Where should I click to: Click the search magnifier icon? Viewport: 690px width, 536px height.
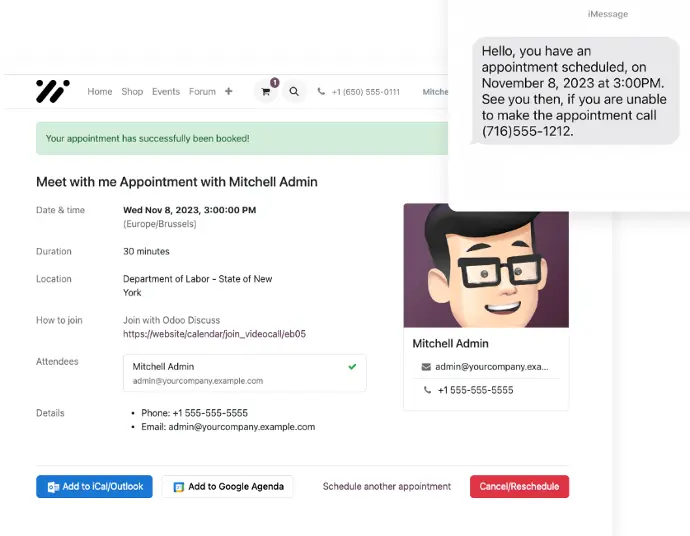pos(294,92)
